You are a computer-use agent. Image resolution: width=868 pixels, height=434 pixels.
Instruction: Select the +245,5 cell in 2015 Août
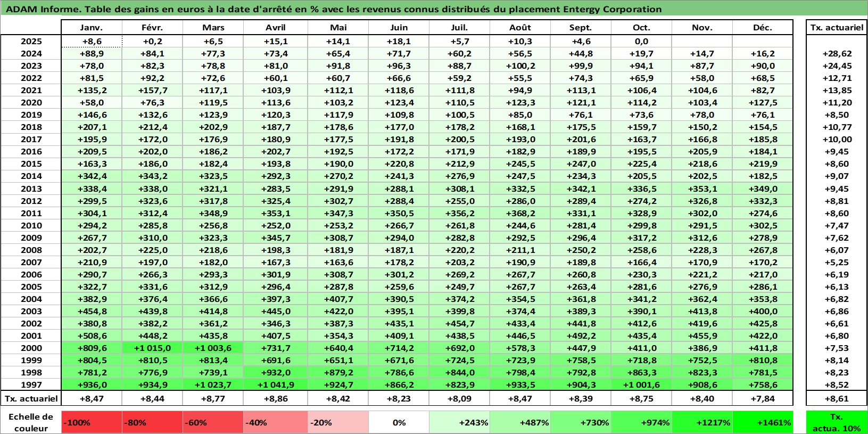tap(520, 163)
